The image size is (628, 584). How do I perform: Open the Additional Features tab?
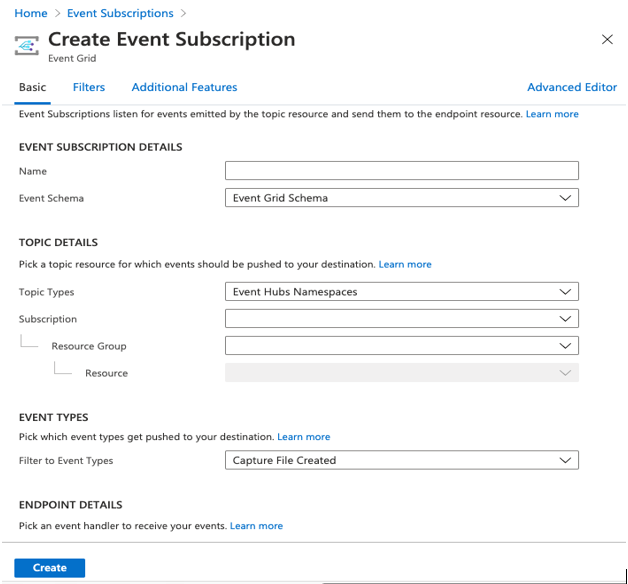pos(184,88)
